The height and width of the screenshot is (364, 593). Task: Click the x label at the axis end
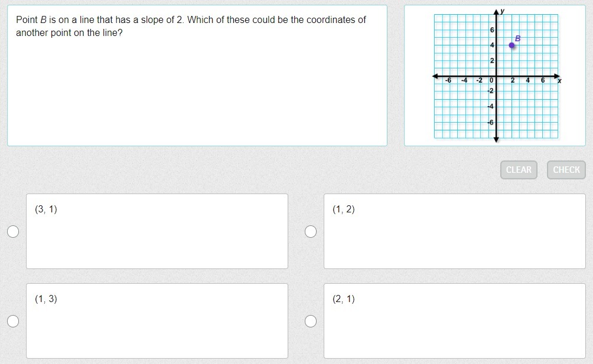pyautogui.click(x=559, y=81)
